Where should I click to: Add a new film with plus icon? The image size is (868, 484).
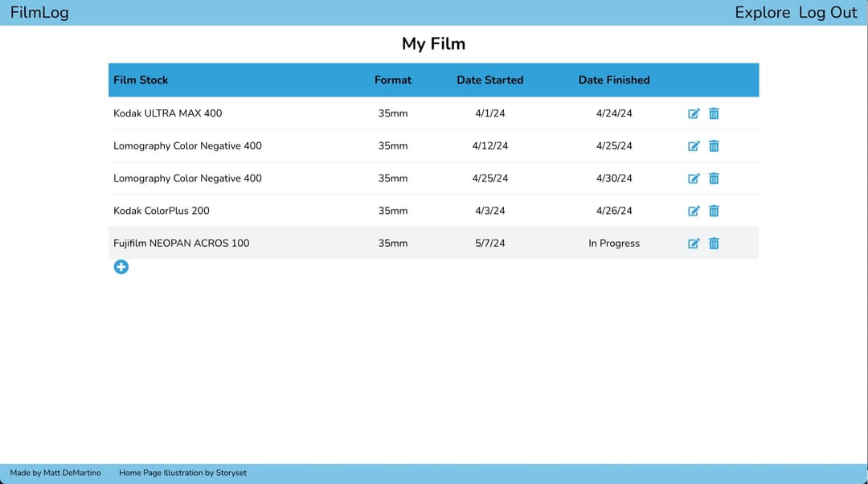(x=121, y=267)
